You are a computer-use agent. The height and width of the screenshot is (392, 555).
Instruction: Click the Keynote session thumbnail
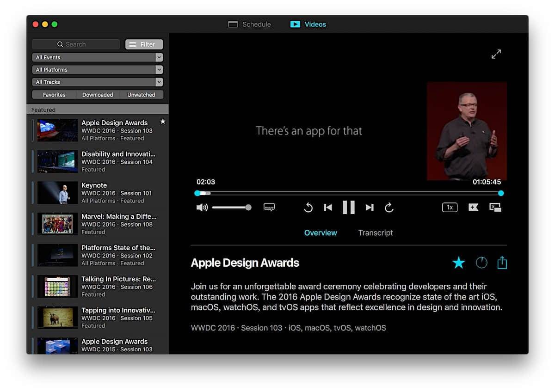click(57, 193)
